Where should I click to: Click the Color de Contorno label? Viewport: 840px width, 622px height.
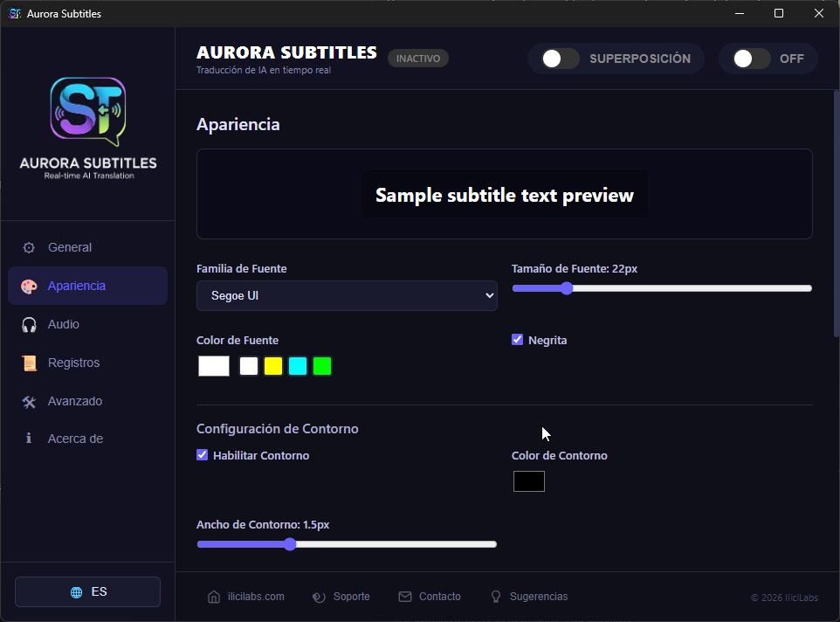click(560, 455)
